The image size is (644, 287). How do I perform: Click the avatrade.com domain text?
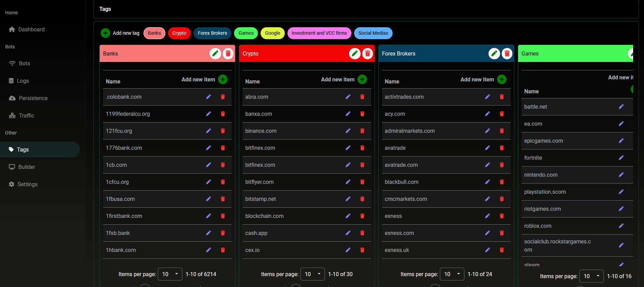click(401, 165)
